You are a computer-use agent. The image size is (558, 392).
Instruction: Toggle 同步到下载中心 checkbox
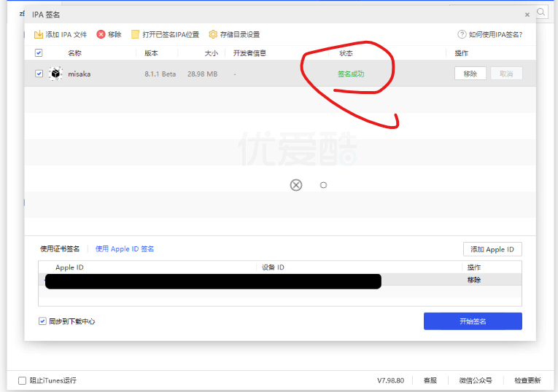[x=42, y=321]
